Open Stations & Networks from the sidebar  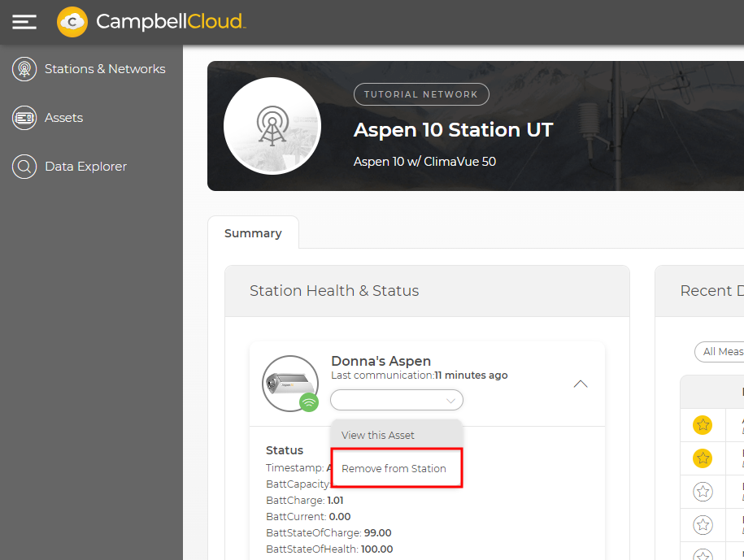tap(89, 69)
